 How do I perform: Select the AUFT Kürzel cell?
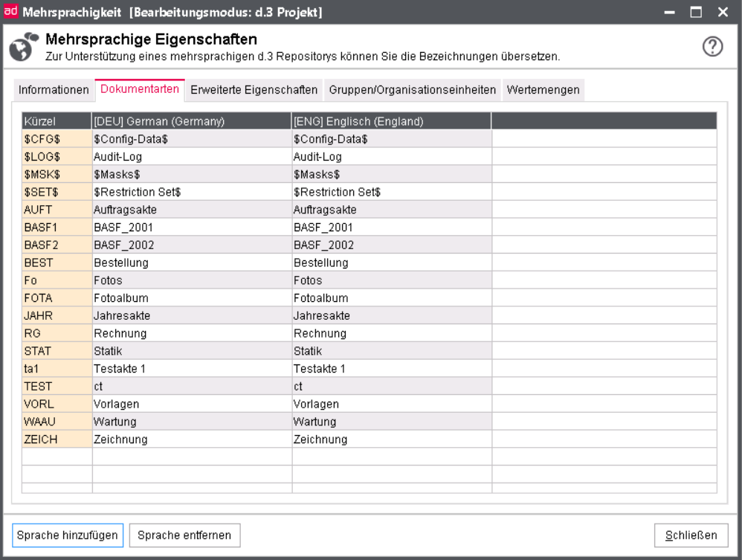tap(57, 210)
